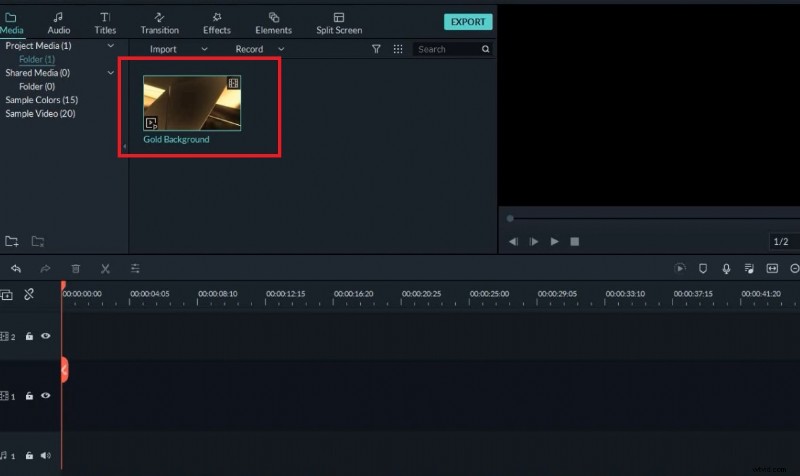Click the EXPORT button
The width and height of the screenshot is (800, 476).
[x=467, y=21]
